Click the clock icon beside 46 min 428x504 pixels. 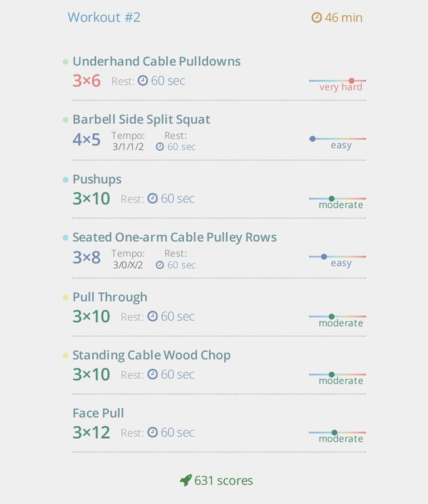317,17
